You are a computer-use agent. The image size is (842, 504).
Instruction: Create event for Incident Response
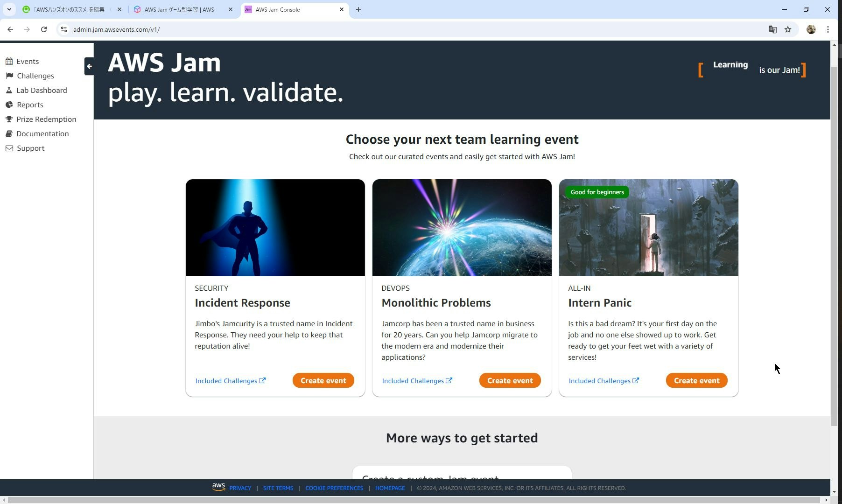click(x=323, y=380)
